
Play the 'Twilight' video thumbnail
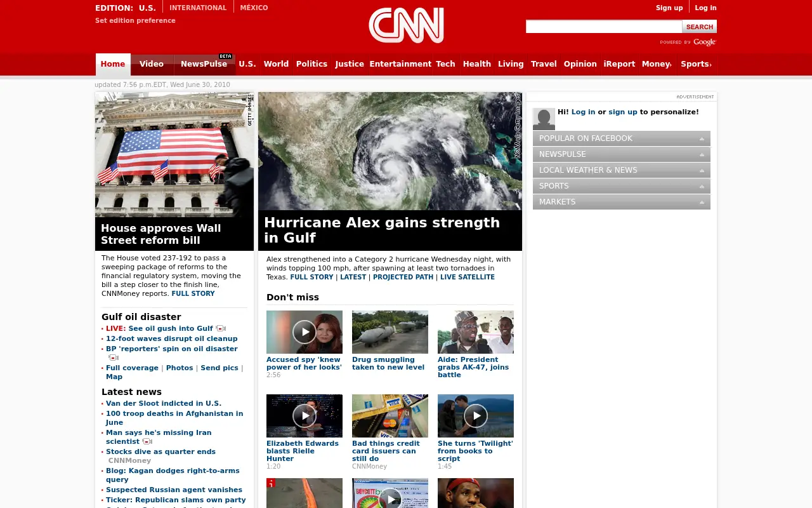[x=476, y=416]
